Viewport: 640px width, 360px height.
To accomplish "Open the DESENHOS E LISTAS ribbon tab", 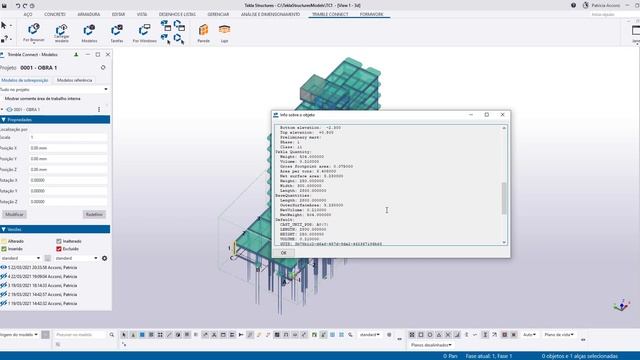I will [x=177, y=14].
